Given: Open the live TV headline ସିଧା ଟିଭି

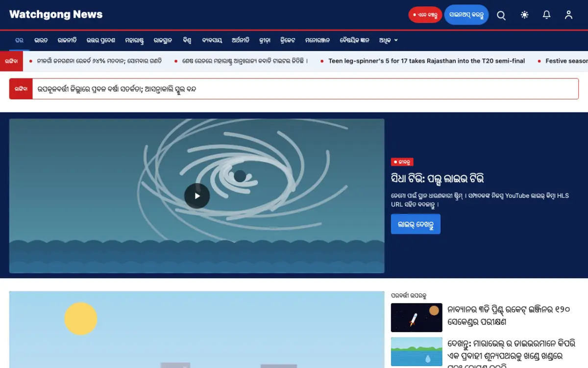Looking at the screenshot, I should [438, 178].
